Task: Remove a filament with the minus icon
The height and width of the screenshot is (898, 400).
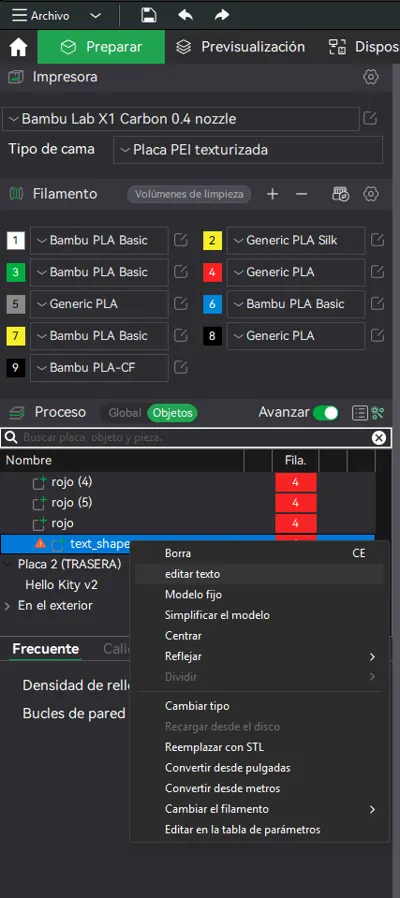Action: pyautogui.click(x=301, y=194)
